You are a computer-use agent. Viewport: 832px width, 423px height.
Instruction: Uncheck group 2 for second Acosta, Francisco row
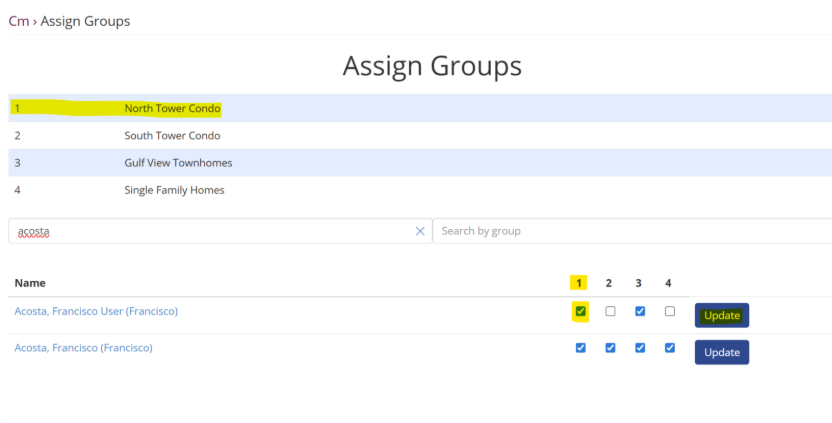[610, 348]
